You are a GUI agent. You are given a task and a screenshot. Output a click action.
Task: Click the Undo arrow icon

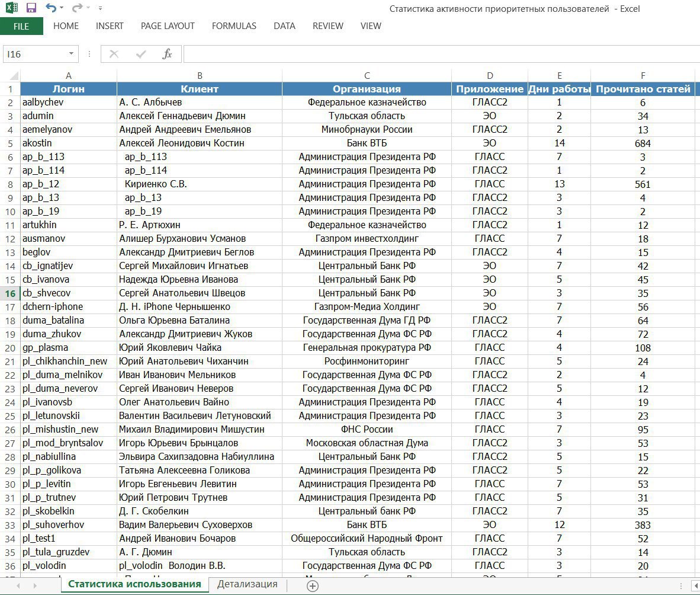(50, 8)
